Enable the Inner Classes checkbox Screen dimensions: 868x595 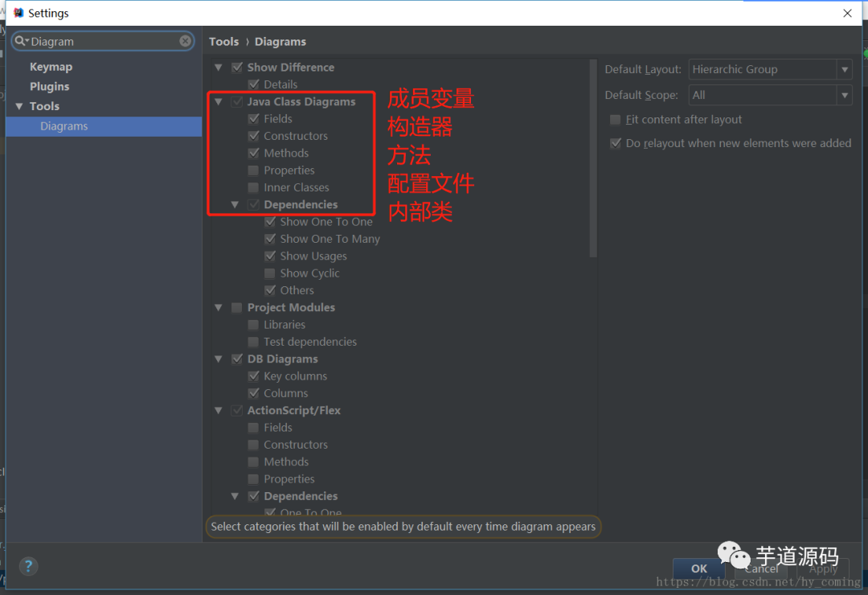(x=253, y=188)
